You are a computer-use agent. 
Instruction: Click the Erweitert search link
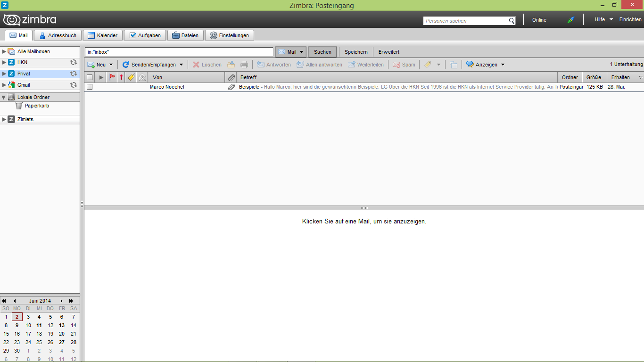388,52
